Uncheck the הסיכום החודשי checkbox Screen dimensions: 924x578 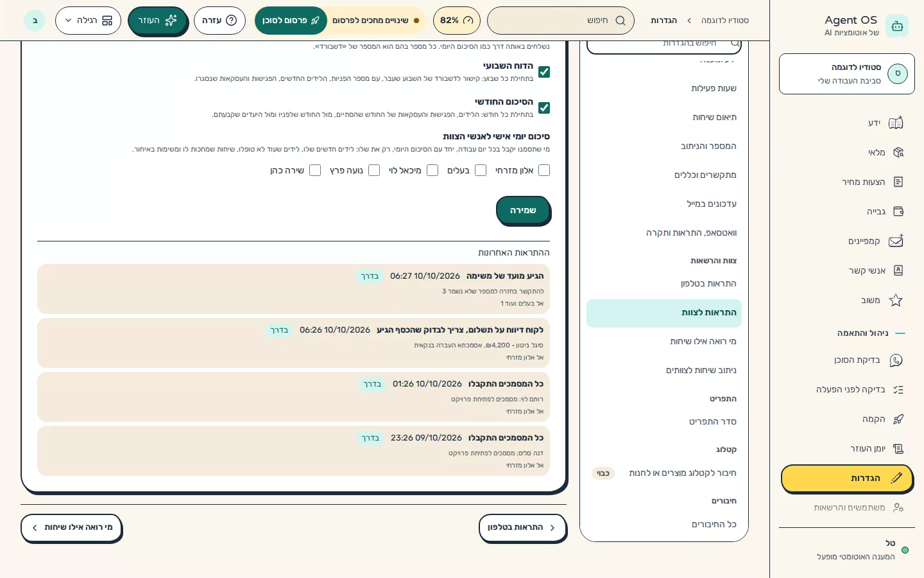[x=544, y=108]
